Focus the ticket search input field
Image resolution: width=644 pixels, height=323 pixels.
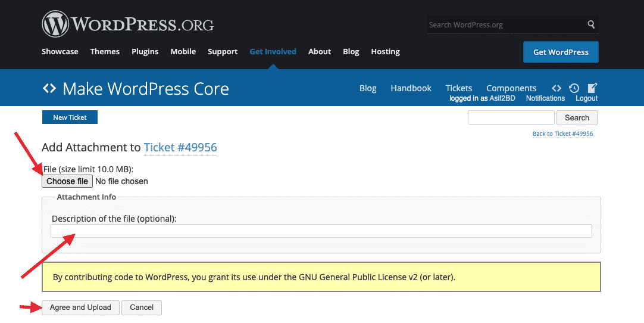[x=511, y=117]
